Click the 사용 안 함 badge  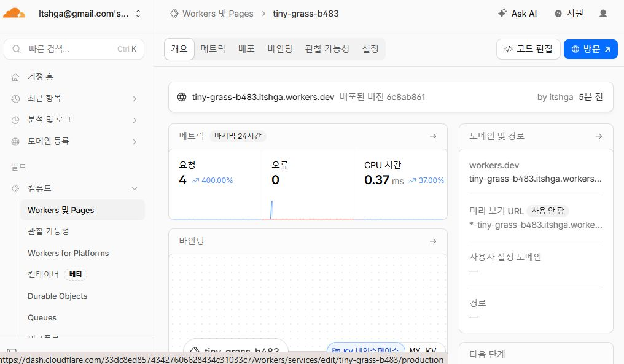548,211
